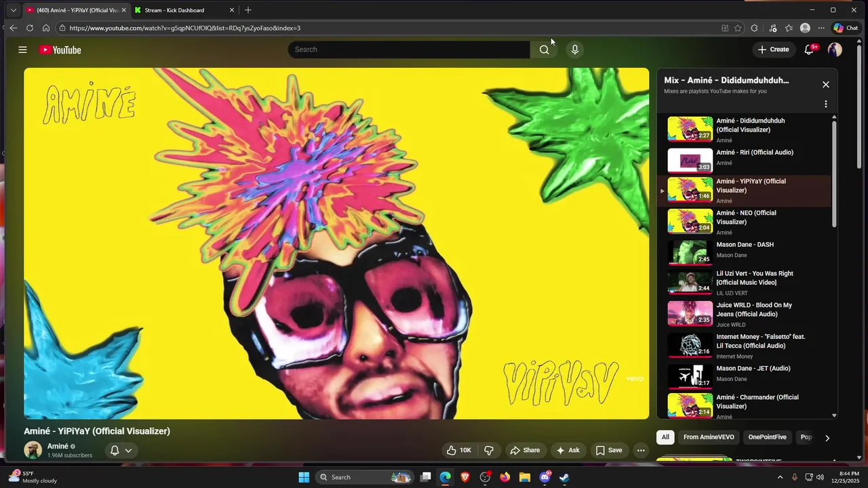Open the Create button
Viewport: 868px width, 488px height.
(773, 49)
